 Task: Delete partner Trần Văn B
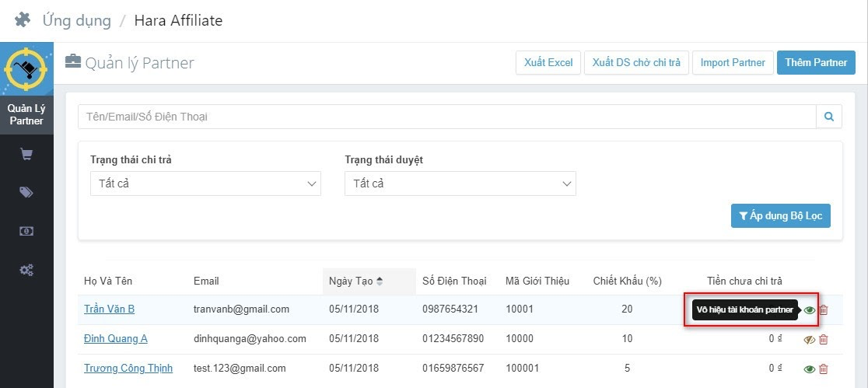tap(824, 309)
